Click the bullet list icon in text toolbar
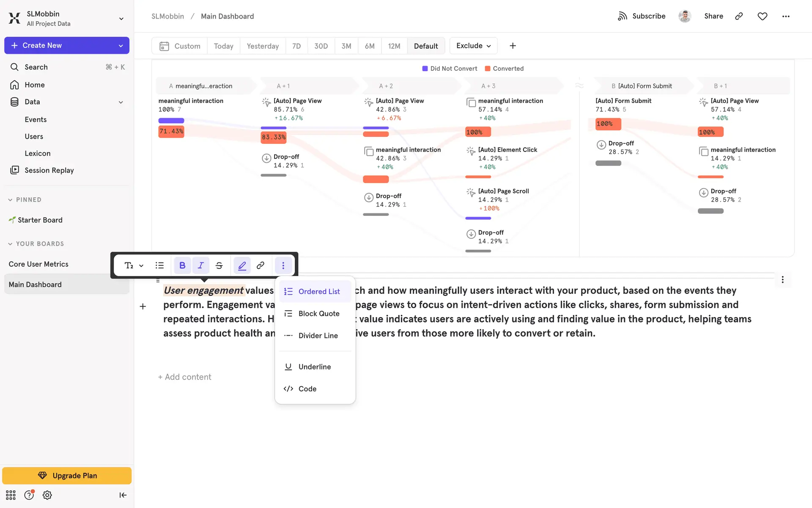This screenshot has width=812, height=508. pyautogui.click(x=159, y=265)
